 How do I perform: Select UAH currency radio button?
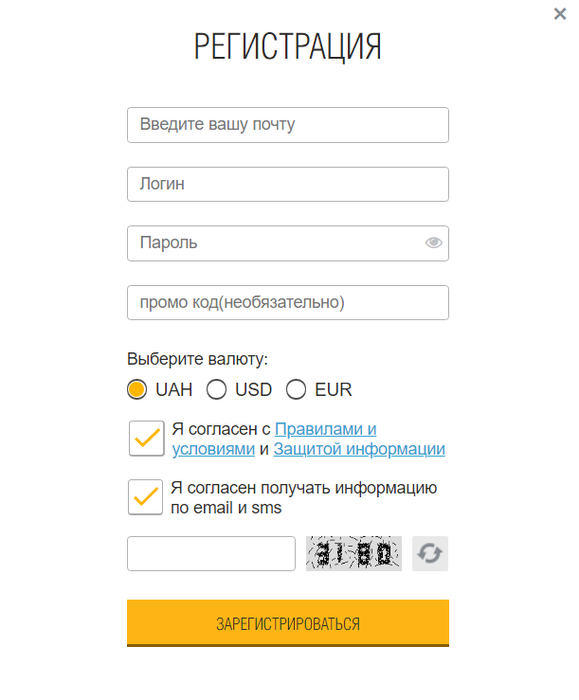[x=137, y=389]
